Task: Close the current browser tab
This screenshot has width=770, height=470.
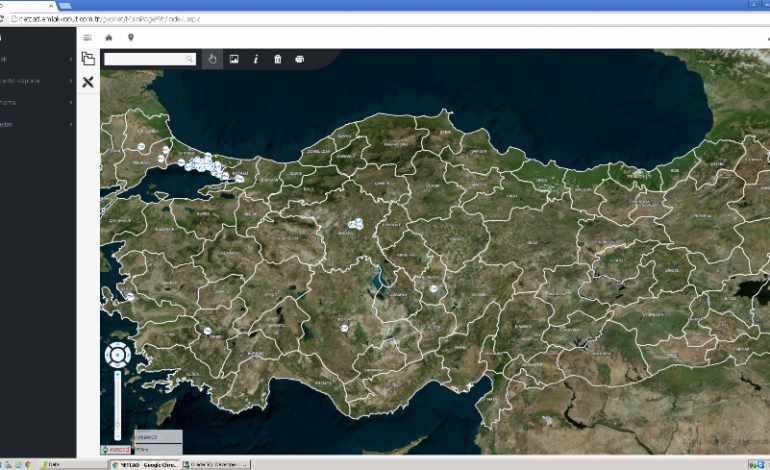Action: pos(51,6)
